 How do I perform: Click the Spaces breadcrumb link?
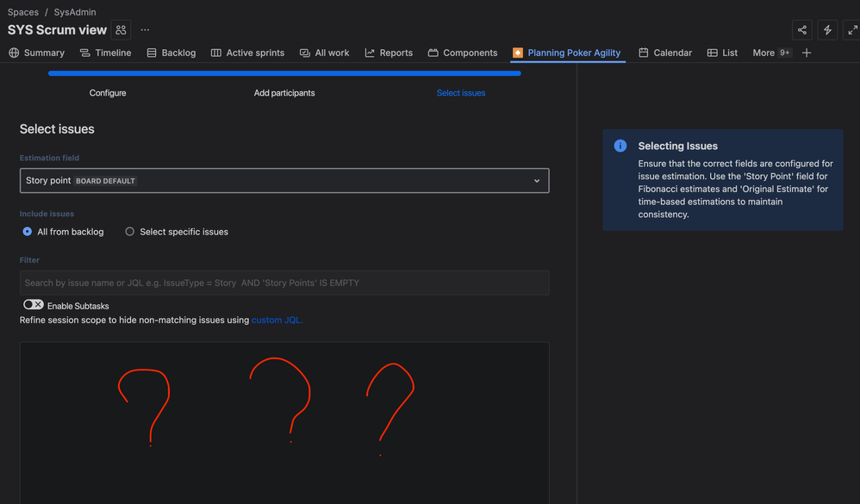tap(23, 12)
